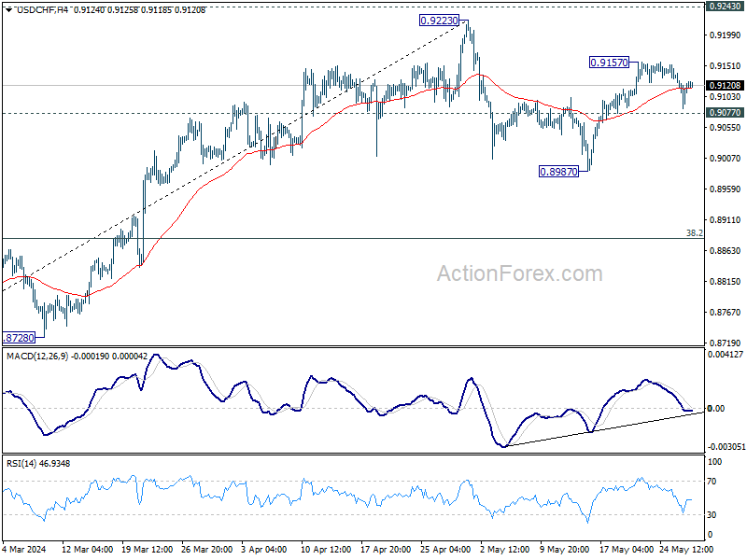Viewport: 747px width, 560px height.
Task: Select the 17 Apr 20:00 time label
Action: point(386,550)
